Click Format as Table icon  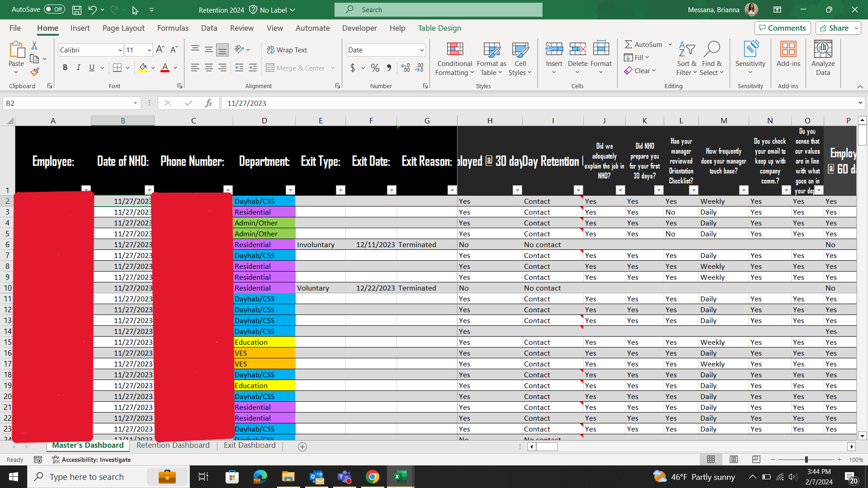point(491,59)
